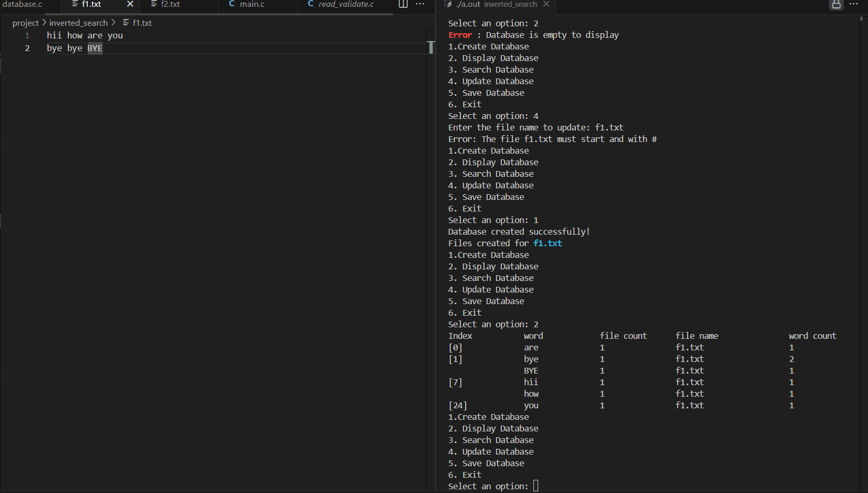
Task: Select the ./a.out inverted_search terminal tab
Action: 496,4
